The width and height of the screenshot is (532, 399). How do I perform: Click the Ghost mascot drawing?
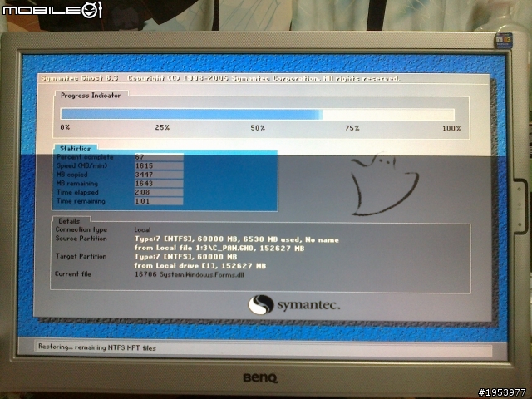pyautogui.click(x=384, y=185)
